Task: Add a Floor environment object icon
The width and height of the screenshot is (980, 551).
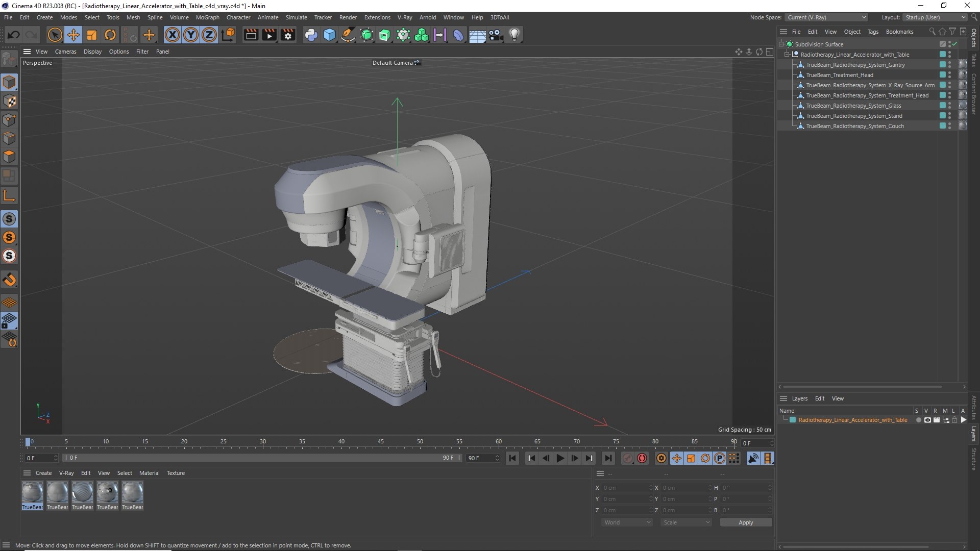Action: [477, 35]
